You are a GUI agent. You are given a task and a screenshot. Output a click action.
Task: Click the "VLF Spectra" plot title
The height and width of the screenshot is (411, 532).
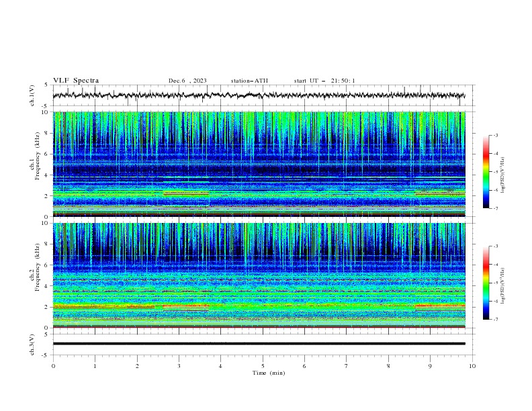[x=76, y=81]
